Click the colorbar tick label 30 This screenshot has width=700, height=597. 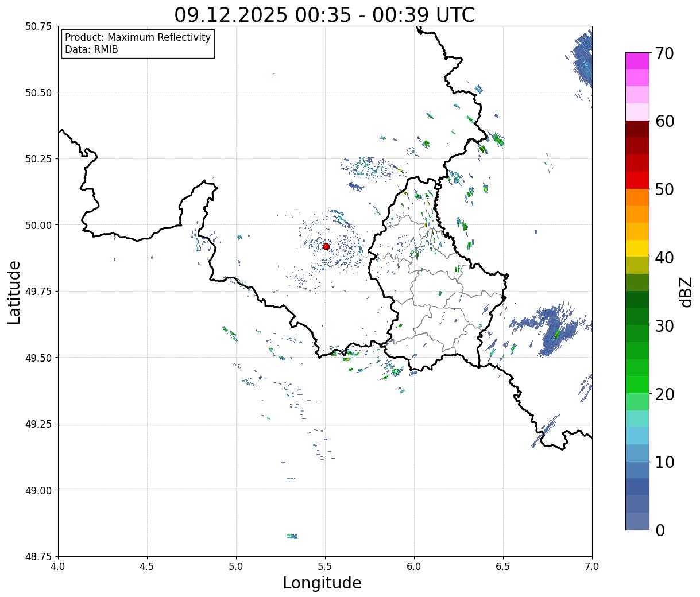664,326
